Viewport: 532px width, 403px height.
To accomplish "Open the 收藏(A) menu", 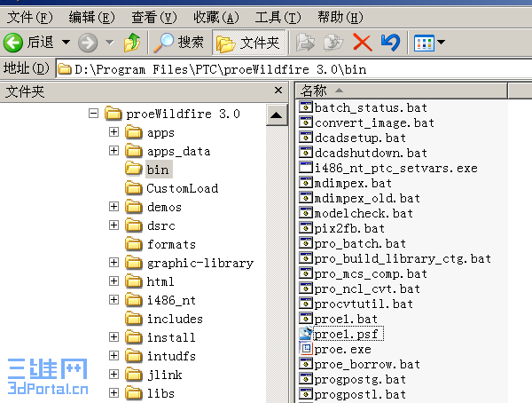I will 216,17.
